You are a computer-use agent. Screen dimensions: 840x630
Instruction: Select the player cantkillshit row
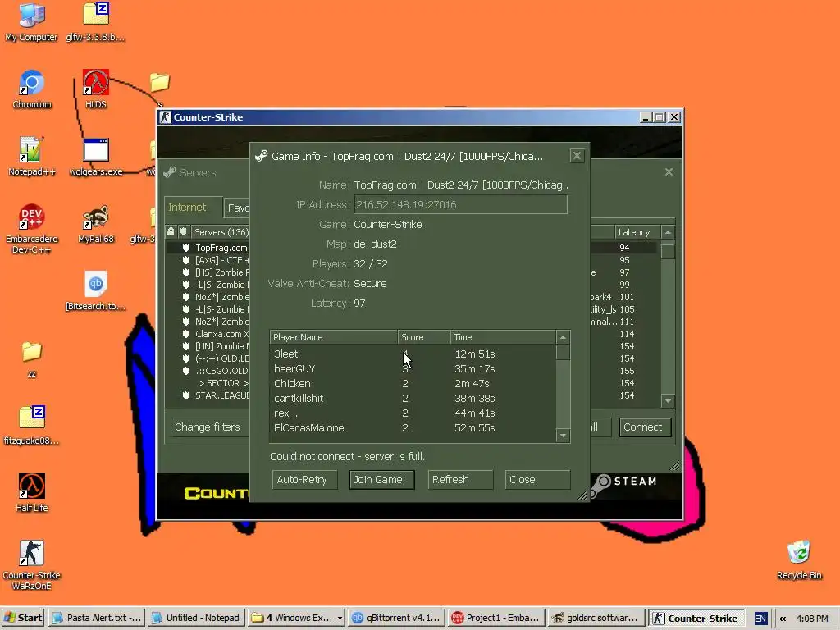click(x=413, y=399)
